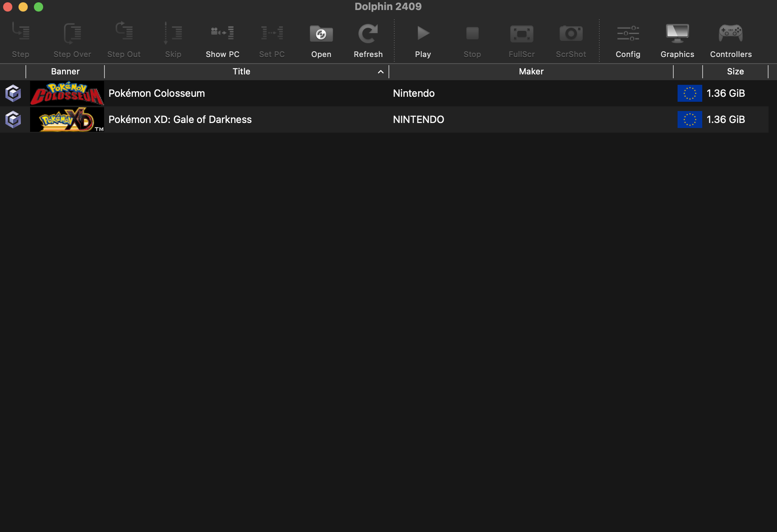The width and height of the screenshot is (777, 532).
Task: Click the platform column header
Action: pyautogui.click(x=13, y=71)
